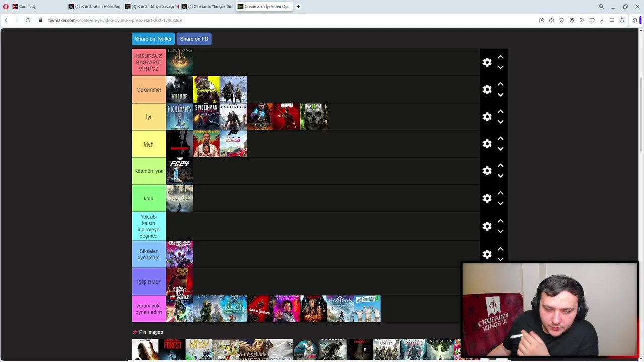Viewport: 644px width, 362px height.
Task: Open settings gear for the Meh tier
Action: click(x=487, y=144)
